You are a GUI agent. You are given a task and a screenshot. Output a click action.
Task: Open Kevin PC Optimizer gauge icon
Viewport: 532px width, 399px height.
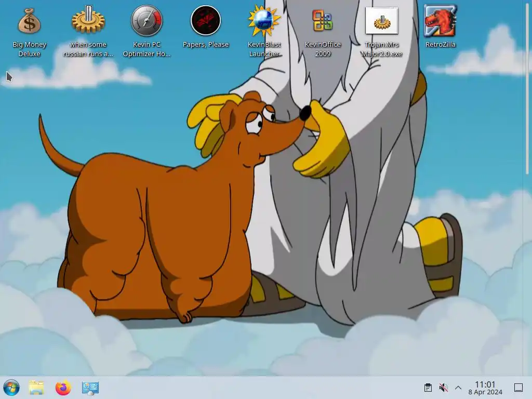pos(147,21)
